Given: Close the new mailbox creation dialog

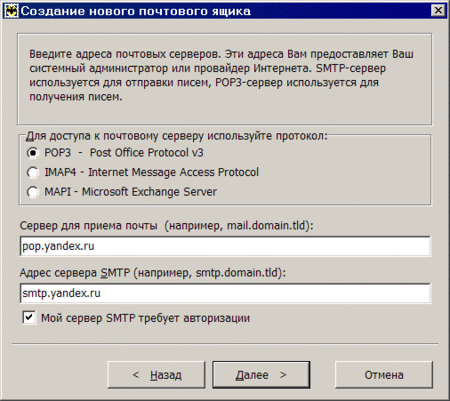Looking at the screenshot, I should [438, 11].
